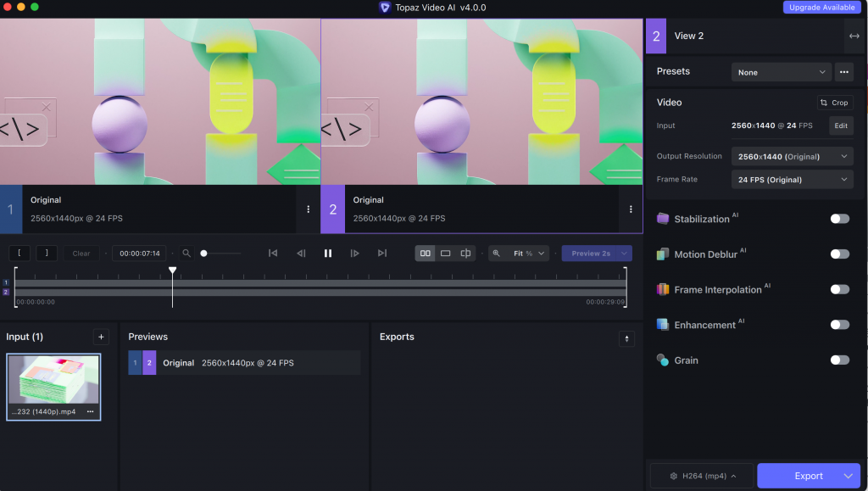Set trim in point with the bracket icon

[19, 253]
